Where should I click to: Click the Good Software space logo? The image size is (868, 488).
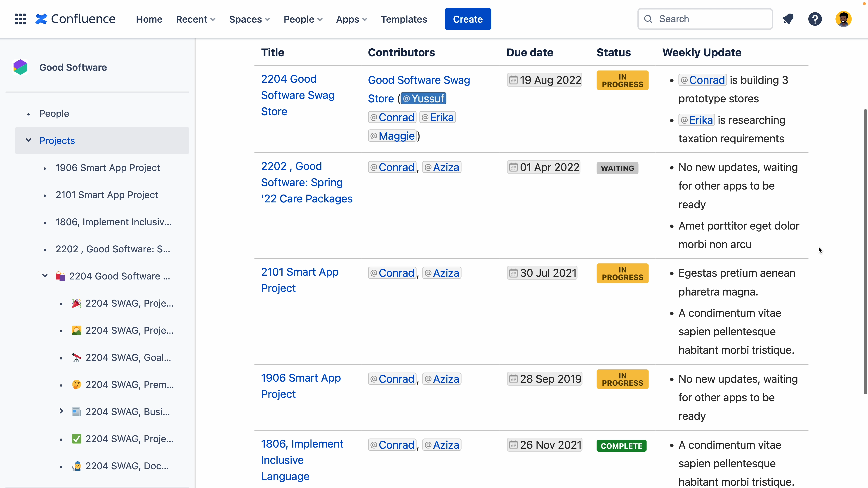(x=20, y=67)
